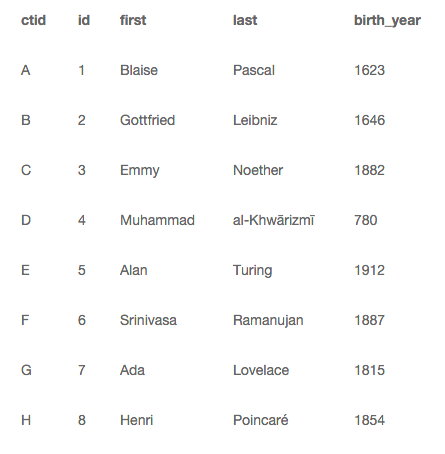Select the Pascal last name cell

click(x=254, y=70)
